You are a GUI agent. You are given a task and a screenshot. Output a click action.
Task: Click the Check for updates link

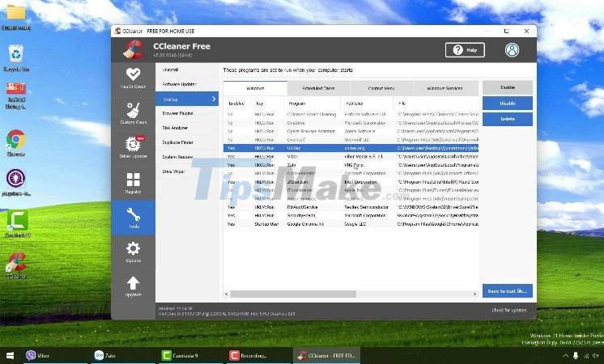point(508,310)
